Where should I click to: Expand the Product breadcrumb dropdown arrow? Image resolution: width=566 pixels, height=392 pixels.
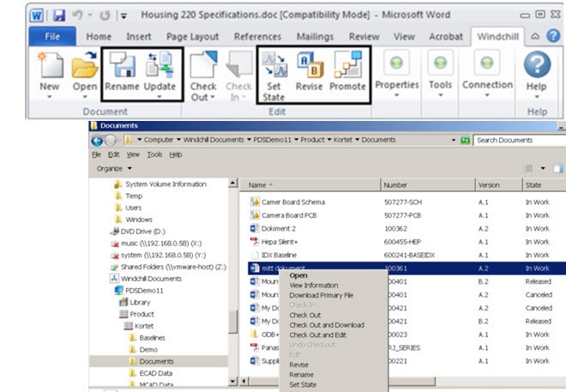coord(329,140)
